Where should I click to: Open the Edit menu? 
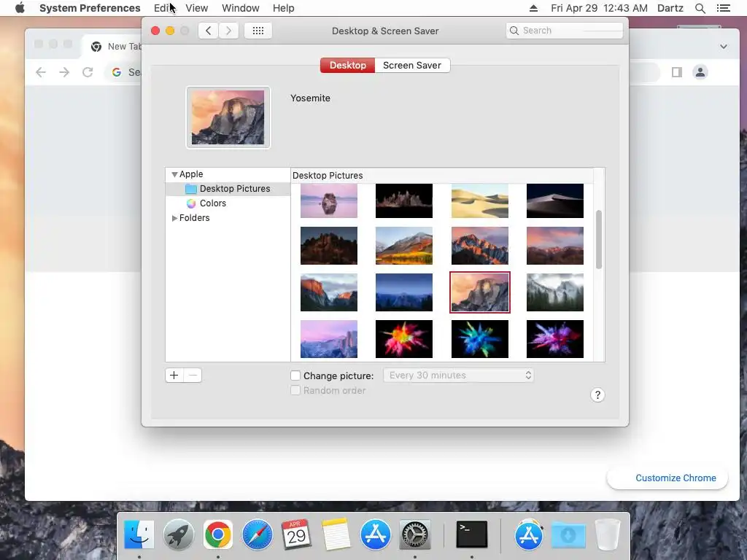[x=163, y=8]
